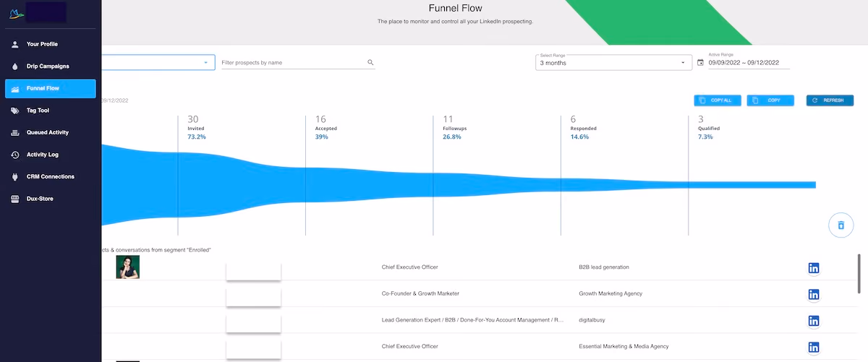Screen dimensions: 868x362
Task: Click the Drip Campaigns droplet icon
Action: (x=15, y=66)
